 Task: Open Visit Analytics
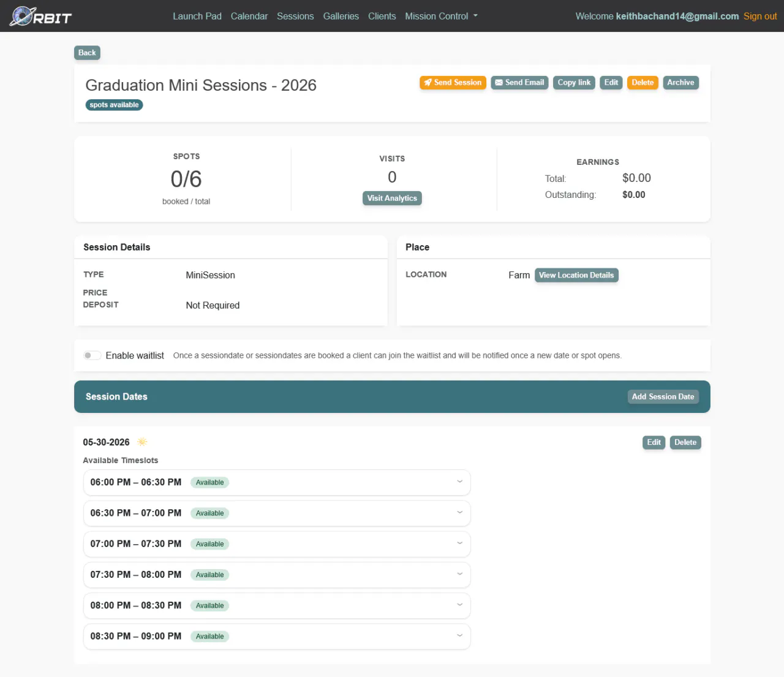coord(392,198)
